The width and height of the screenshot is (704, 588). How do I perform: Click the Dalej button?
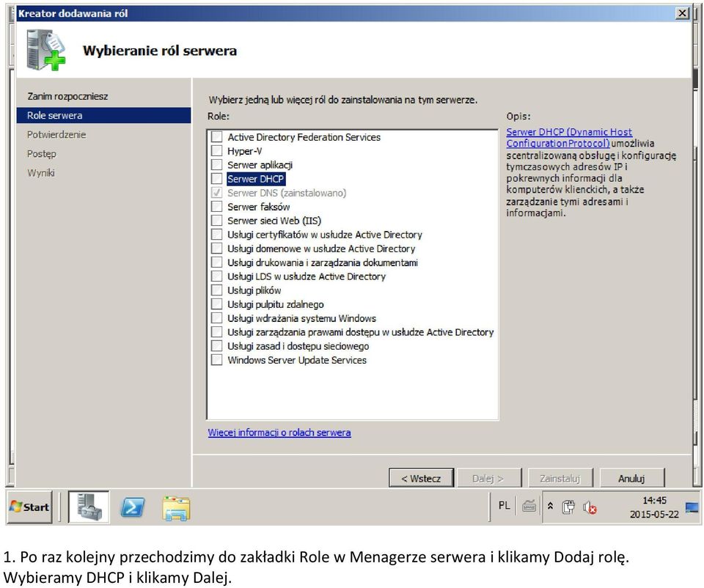(489, 478)
